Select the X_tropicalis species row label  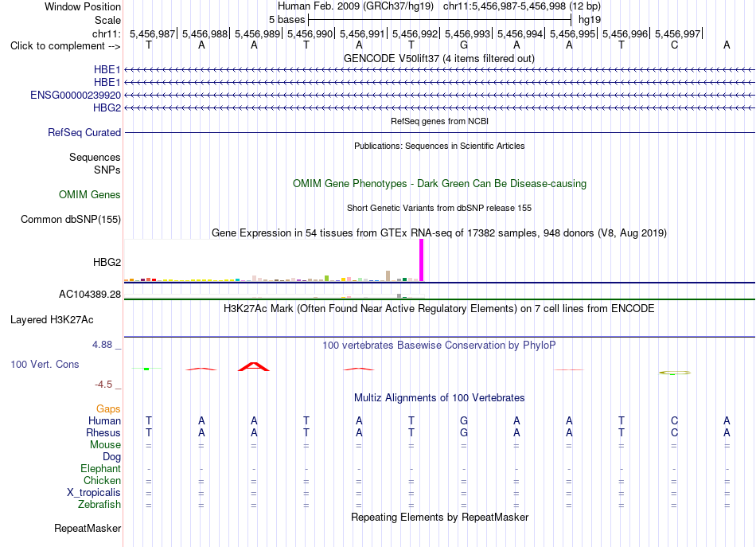94,492
